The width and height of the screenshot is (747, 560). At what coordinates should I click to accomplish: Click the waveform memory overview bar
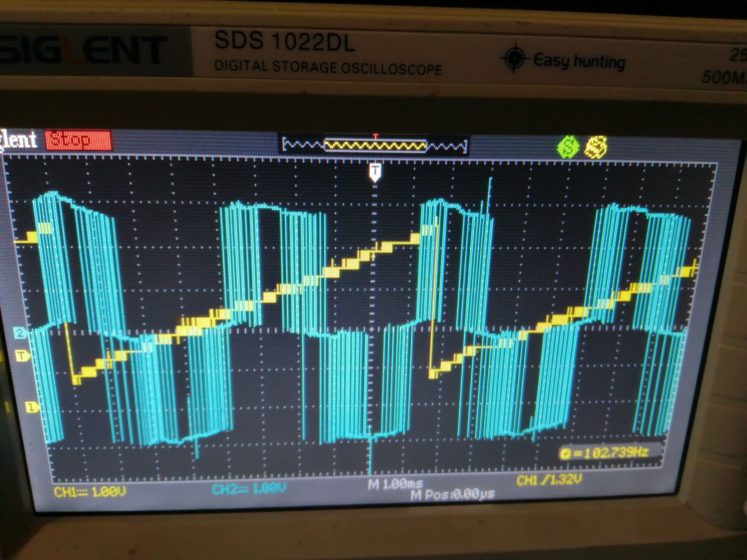coord(375,146)
